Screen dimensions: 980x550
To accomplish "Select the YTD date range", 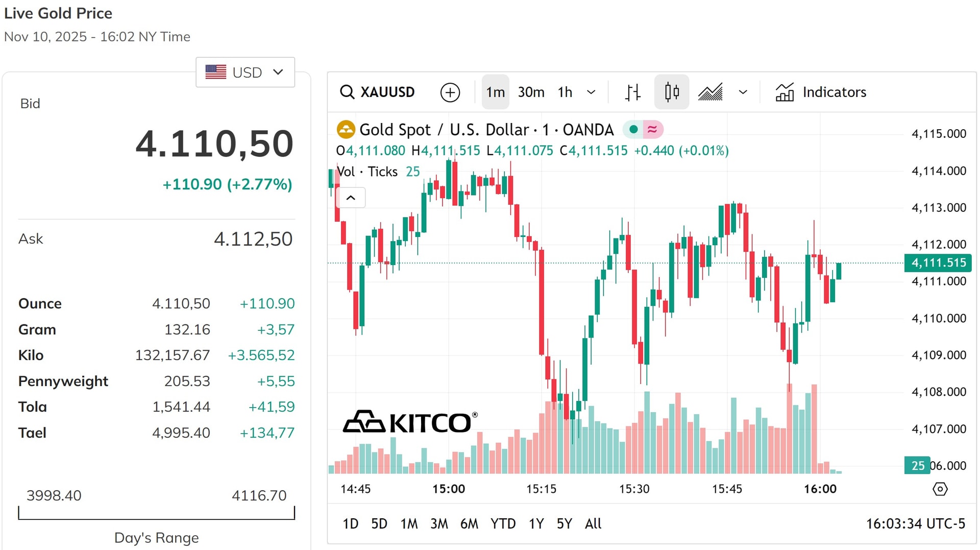I will (x=503, y=523).
